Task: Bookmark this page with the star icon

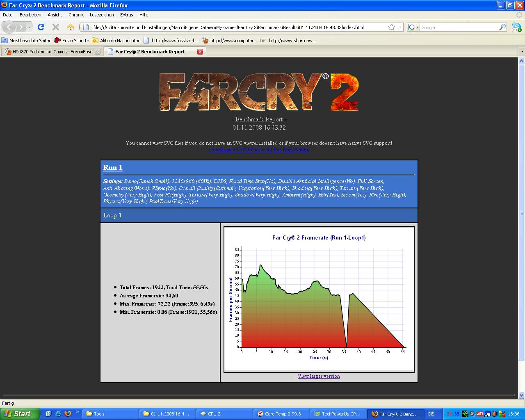Action: point(392,27)
